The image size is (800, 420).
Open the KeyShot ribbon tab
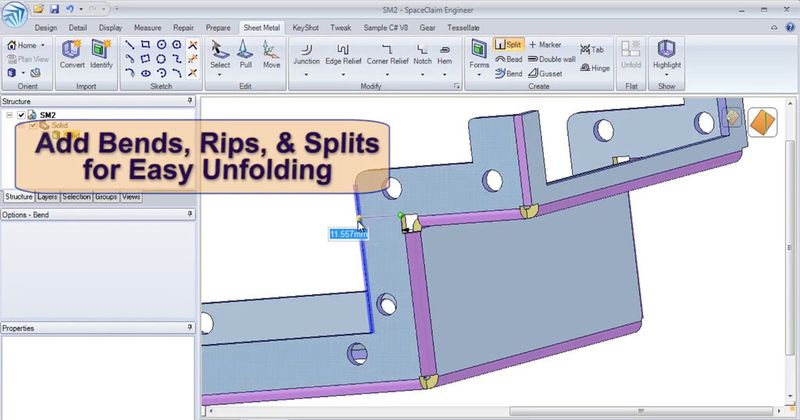click(305, 28)
